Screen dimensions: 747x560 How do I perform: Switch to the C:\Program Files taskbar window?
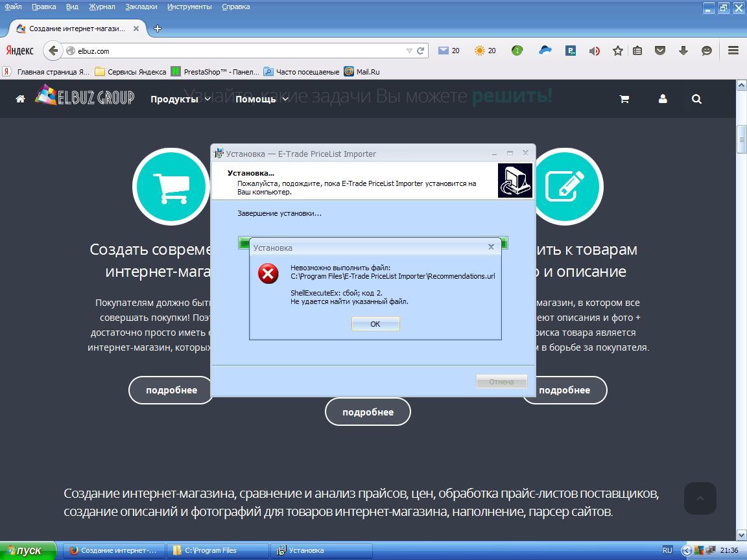pyautogui.click(x=217, y=550)
